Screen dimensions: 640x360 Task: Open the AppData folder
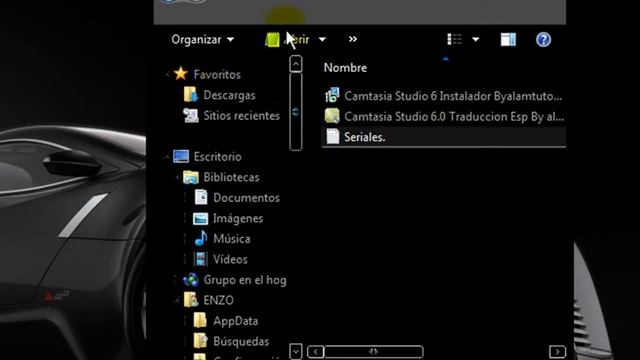[236, 321]
